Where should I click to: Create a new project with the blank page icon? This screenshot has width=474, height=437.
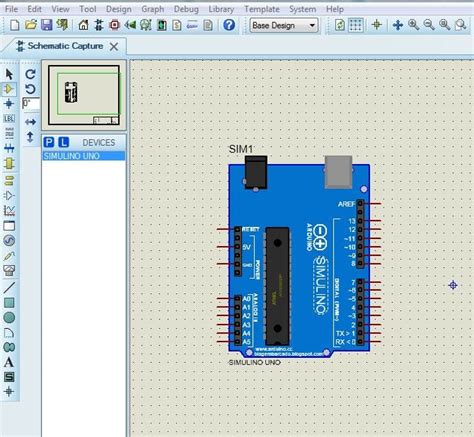tap(14, 25)
